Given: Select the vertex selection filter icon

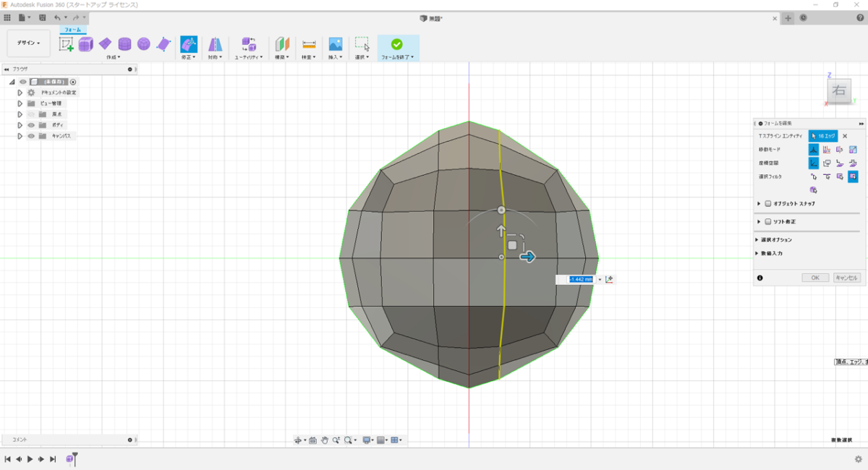Looking at the screenshot, I should pyautogui.click(x=813, y=176).
